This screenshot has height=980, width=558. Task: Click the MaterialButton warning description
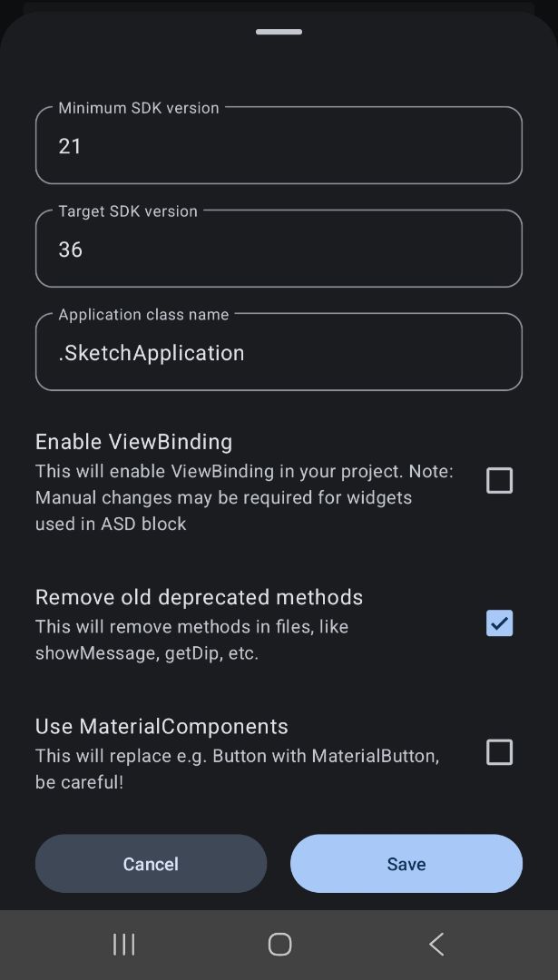tap(237, 768)
